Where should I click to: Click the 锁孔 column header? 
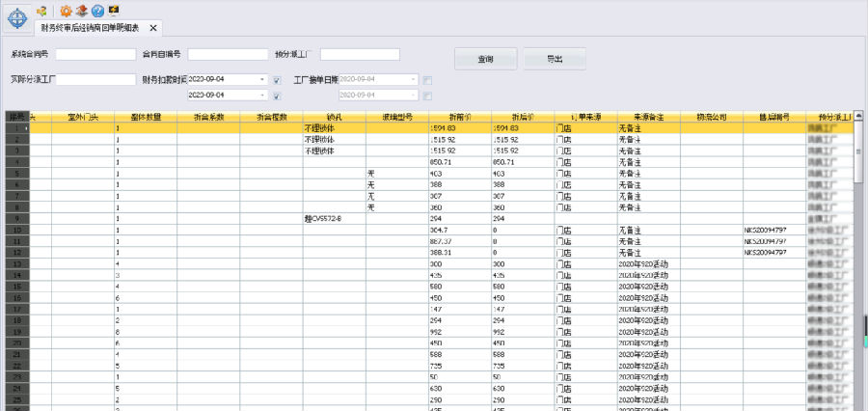[x=334, y=117]
